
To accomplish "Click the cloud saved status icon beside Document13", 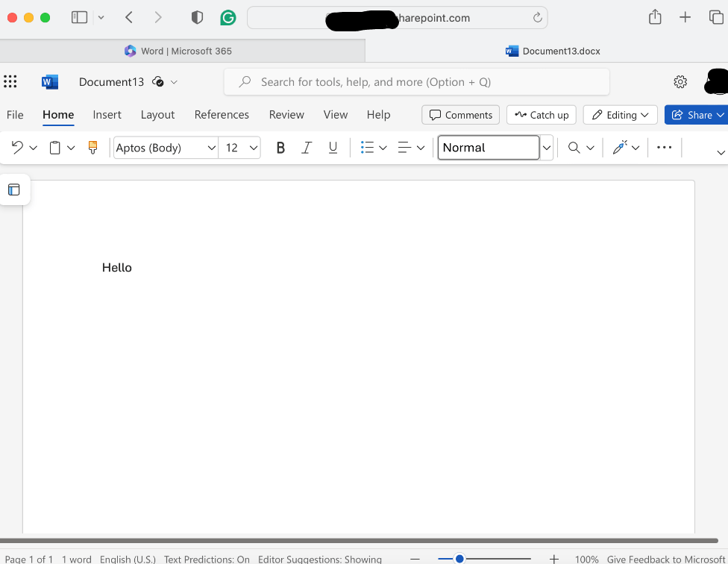I will 158,82.
